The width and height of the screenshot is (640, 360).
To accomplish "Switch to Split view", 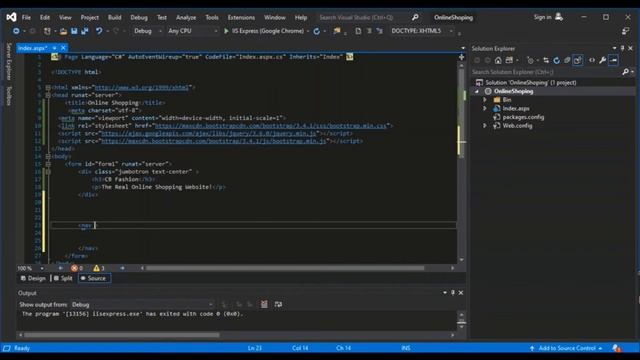I will click(63, 278).
